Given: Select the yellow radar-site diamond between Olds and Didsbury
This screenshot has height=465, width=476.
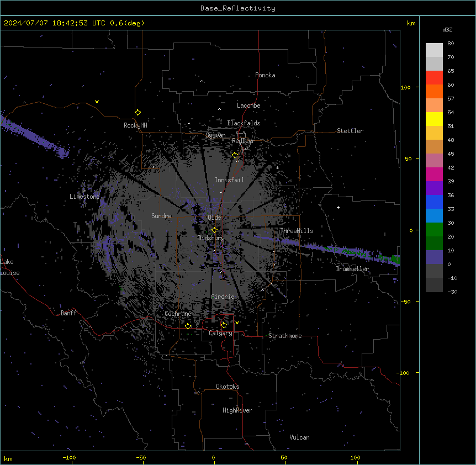Looking at the screenshot, I should tap(215, 230).
